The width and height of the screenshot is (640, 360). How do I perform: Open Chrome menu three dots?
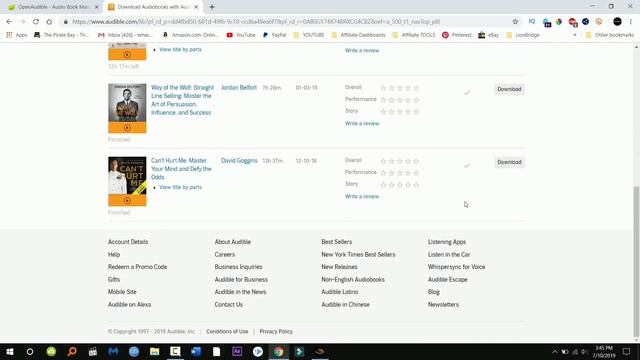[x=631, y=22]
